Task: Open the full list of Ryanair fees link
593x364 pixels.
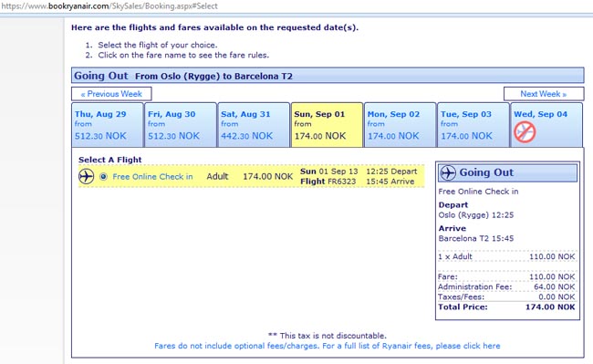Action: [328, 346]
